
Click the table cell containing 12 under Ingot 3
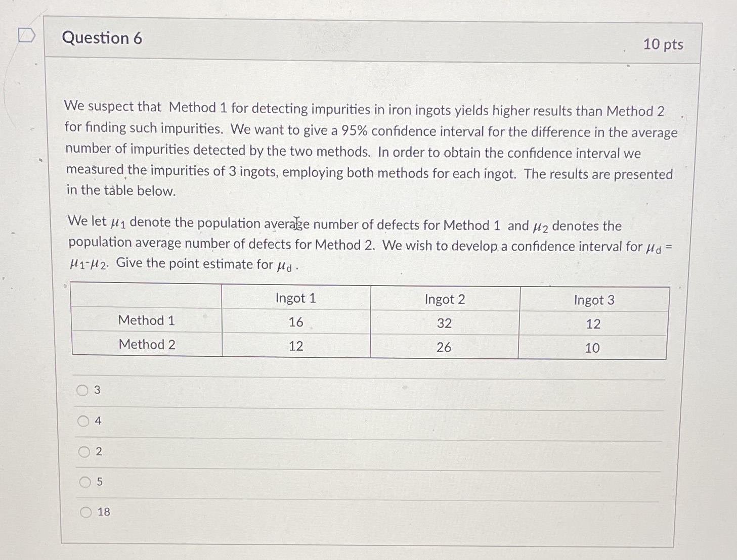(x=593, y=324)
